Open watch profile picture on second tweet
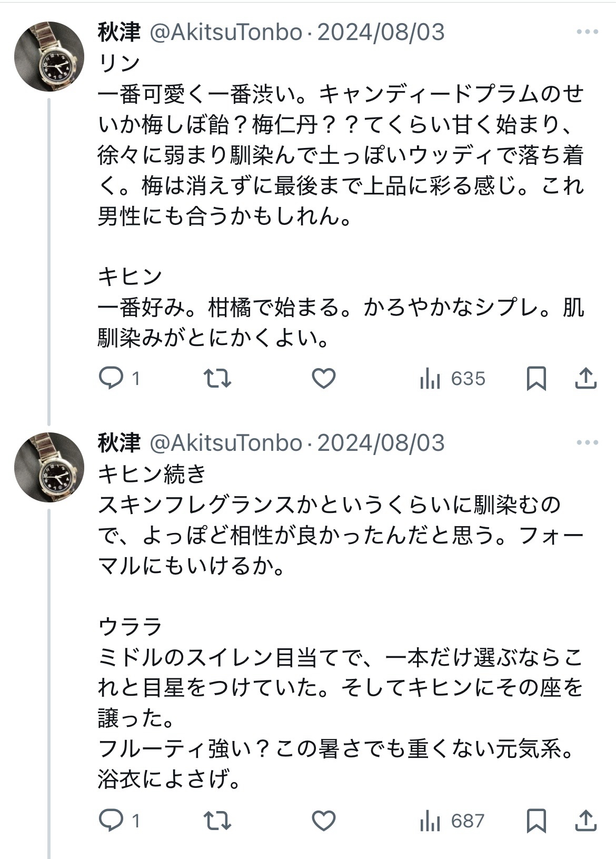Viewport: 616px width, 859px height. click(49, 467)
